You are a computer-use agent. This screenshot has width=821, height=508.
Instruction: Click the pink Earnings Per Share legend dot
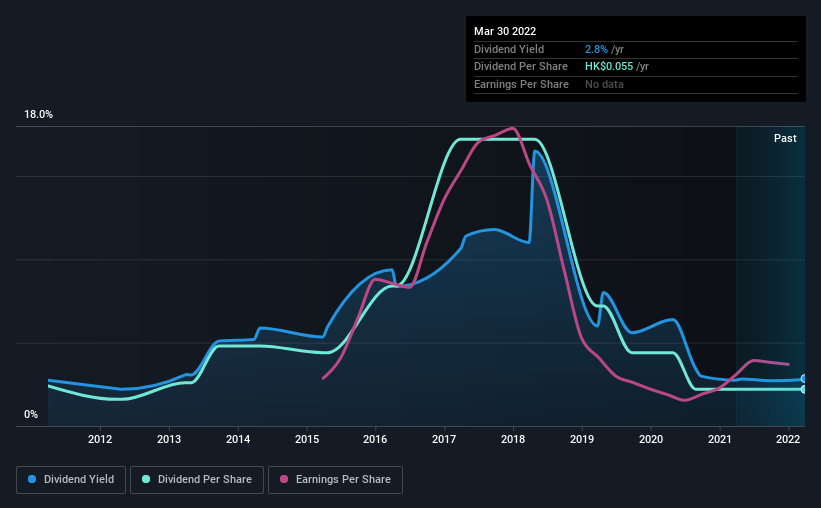[x=284, y=479]
